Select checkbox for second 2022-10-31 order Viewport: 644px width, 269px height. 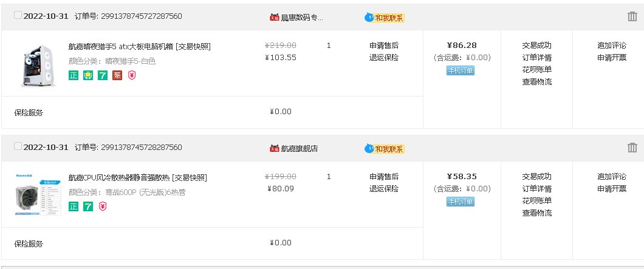click(18, 146)
